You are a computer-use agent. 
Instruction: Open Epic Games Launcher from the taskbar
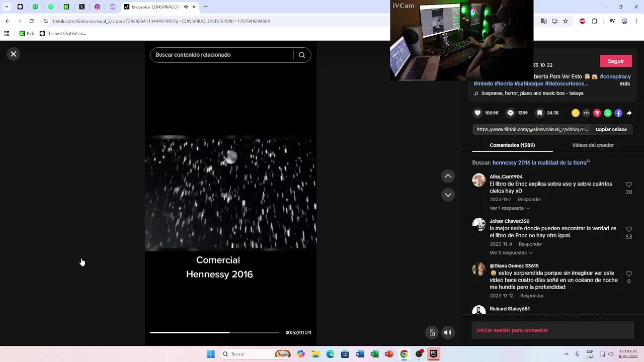[x=433, y=354]
